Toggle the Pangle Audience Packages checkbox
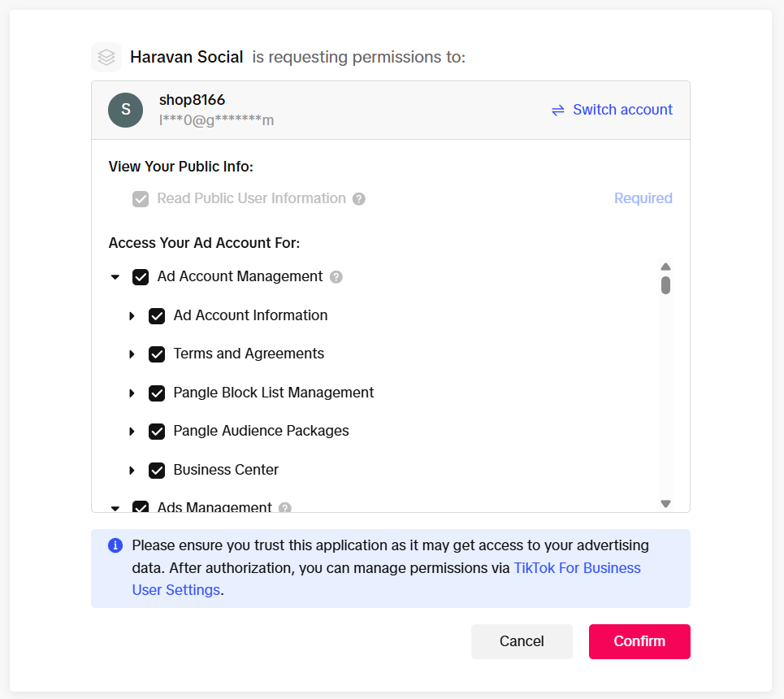The width and height of the screenshot is (784, 699). (157, 432)
